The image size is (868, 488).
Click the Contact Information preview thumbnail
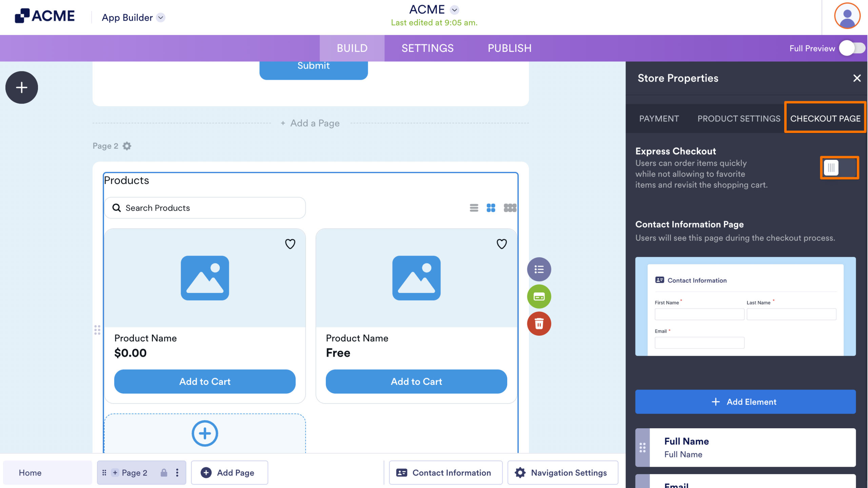(745, 306)
